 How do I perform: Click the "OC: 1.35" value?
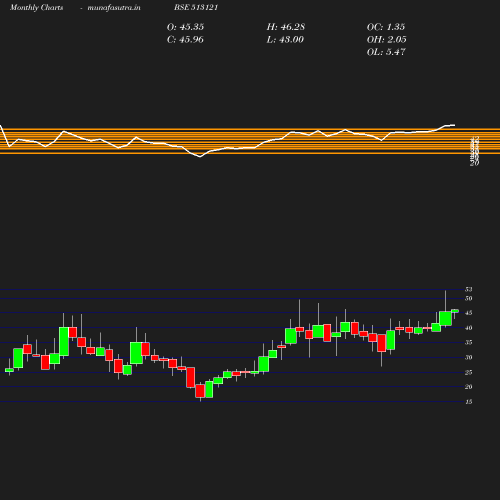pyautogui.click(x=386, y=27)
